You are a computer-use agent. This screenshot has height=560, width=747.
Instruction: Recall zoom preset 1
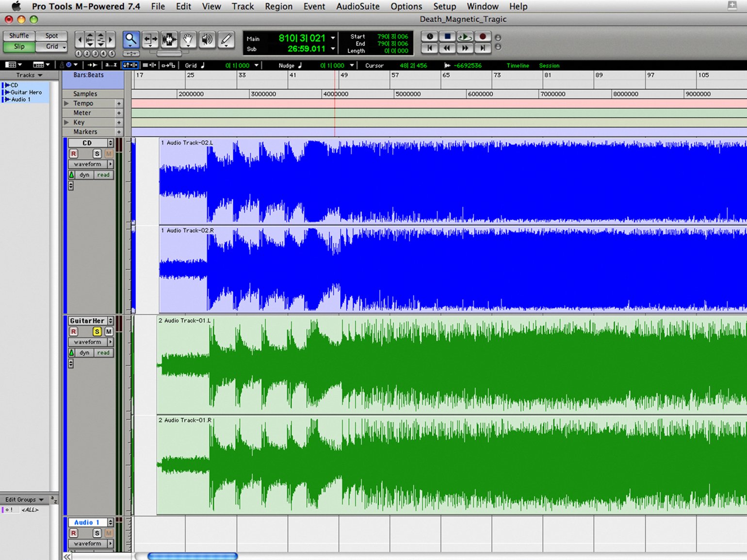coord(79,53)
